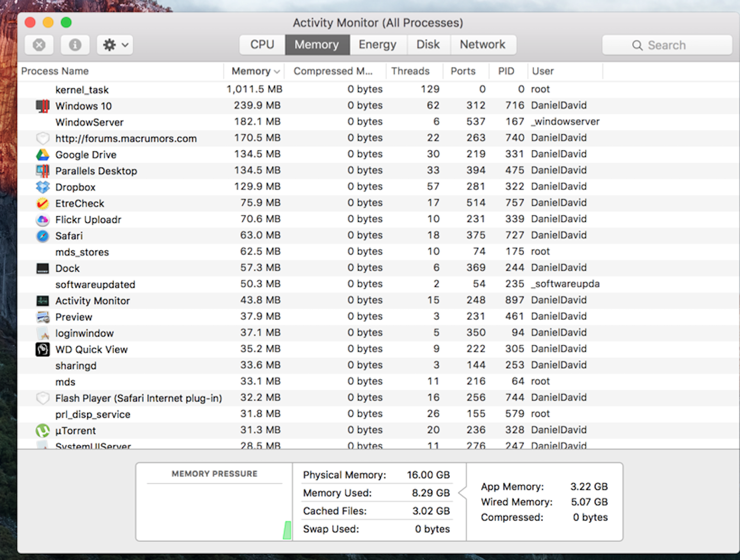Image resolution: width=740 pixels, height=560 pixels.
Task: Select the prl_disp_service process name
Action: 93,414
